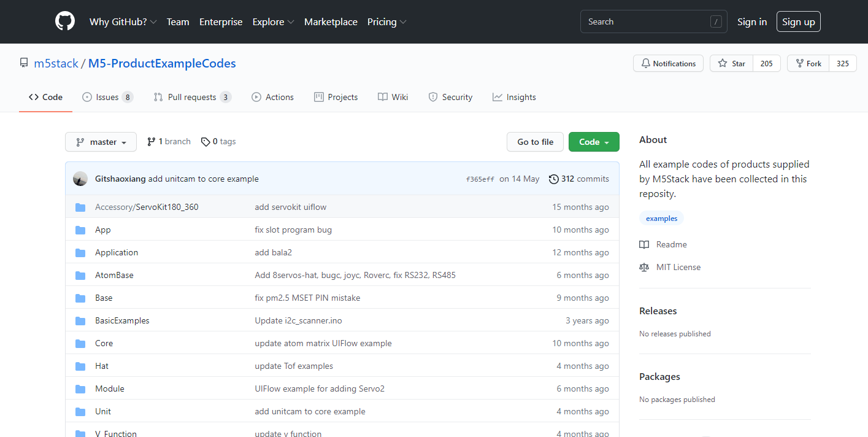Open Why GitHub? dropdown menu
The height and width of the screenshot is (437, 868).
point(123,21)
